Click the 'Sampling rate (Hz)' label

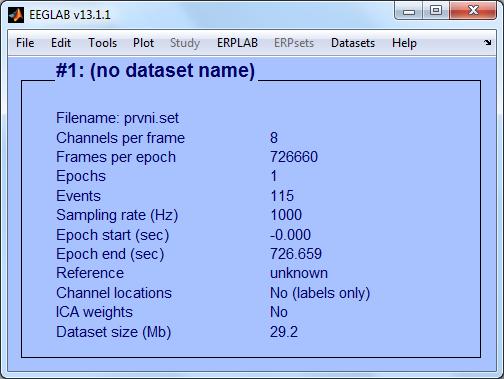click(x=117, y=215)
